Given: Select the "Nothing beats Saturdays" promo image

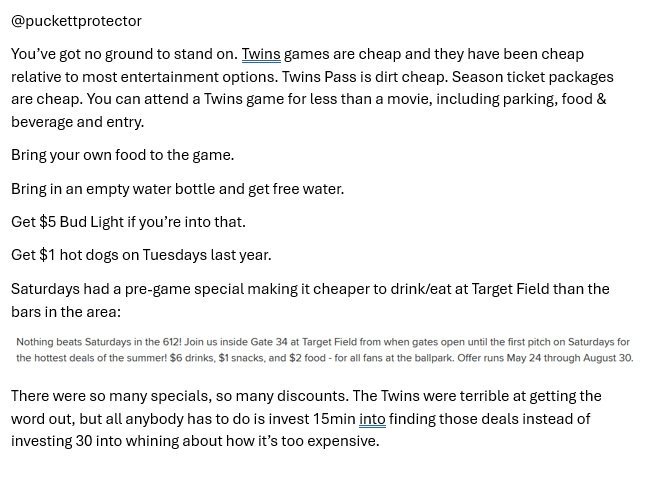Looking at the screenshot, I should coord(325,350).
